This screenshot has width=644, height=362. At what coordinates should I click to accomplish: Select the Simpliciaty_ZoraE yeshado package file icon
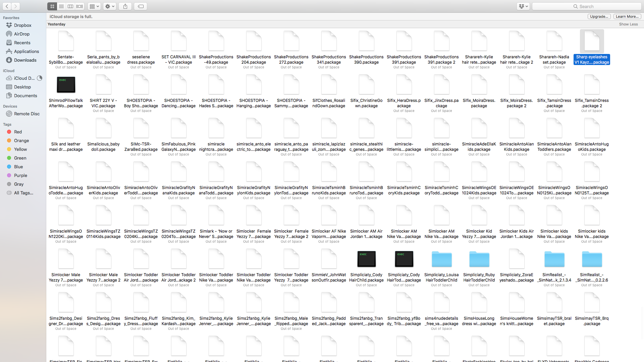pyautogui.click(x=517, y=259)
